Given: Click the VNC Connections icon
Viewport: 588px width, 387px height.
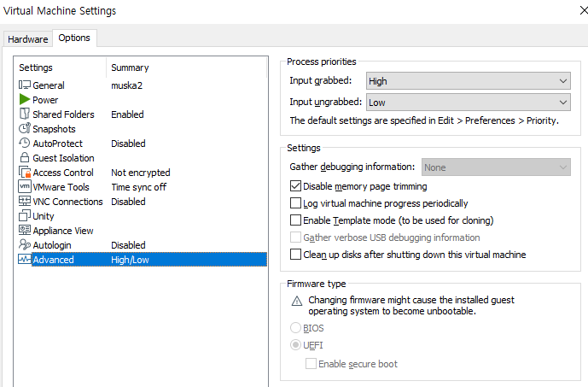Looking at the screenshot, I should pyautogui.click(x=25, y=202).
